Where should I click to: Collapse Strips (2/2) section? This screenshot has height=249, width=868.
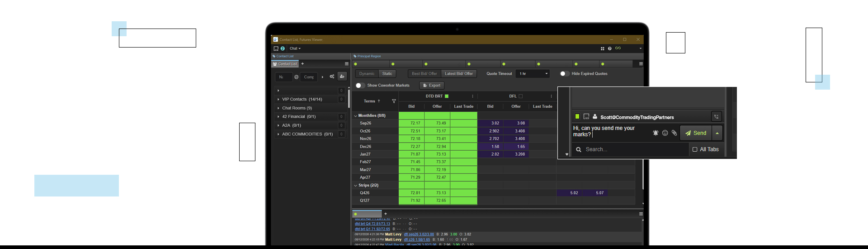tap(355, 186)
